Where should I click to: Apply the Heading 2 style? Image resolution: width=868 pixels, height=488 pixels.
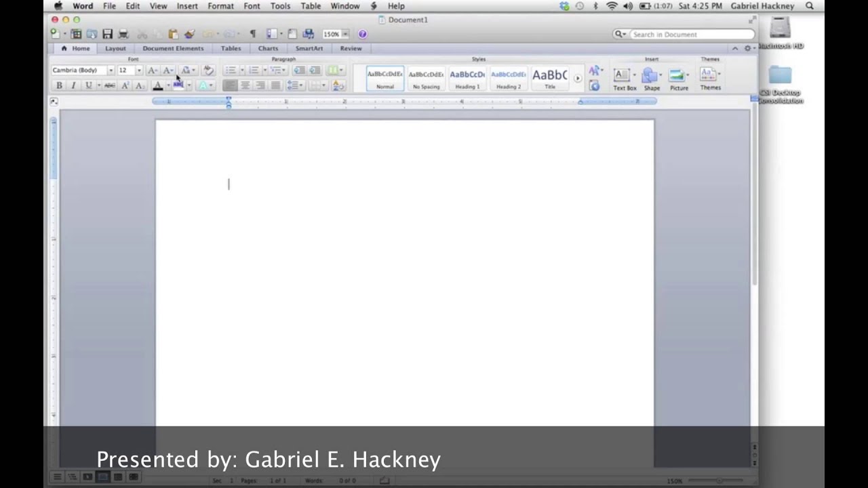[509, 79]
